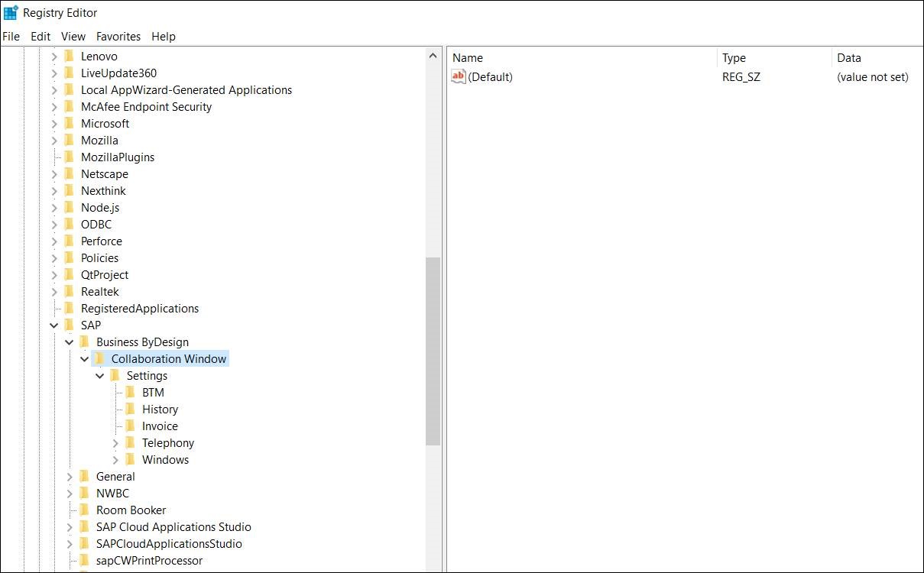Select the Invoice folder icon

[x=131, y=426]
